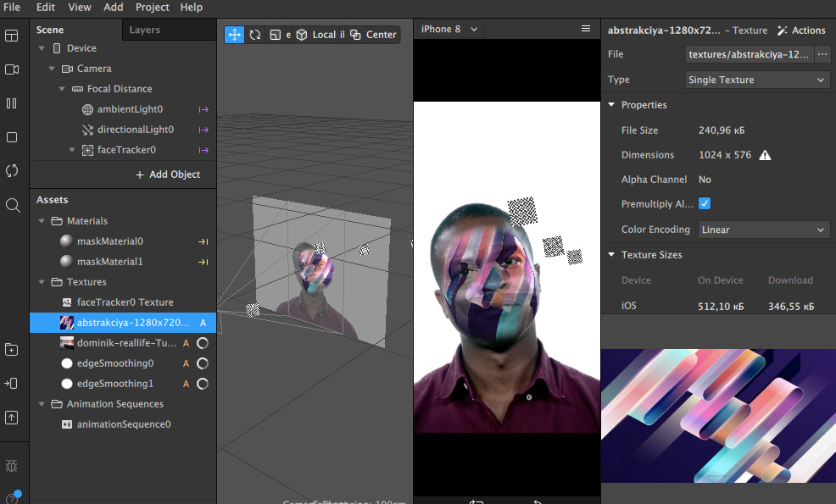Select animationSequence0 asset

click(x=124, y=424)
